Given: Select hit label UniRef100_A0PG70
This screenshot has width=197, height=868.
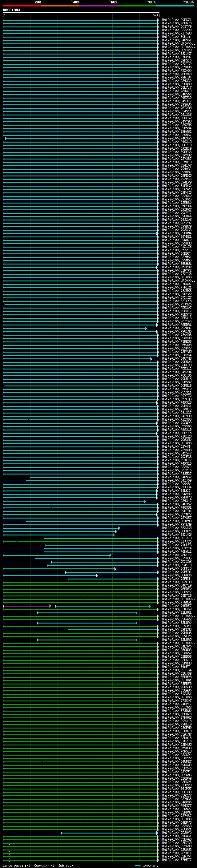Looking at the screenshot, I should click(x=176, y=23).
